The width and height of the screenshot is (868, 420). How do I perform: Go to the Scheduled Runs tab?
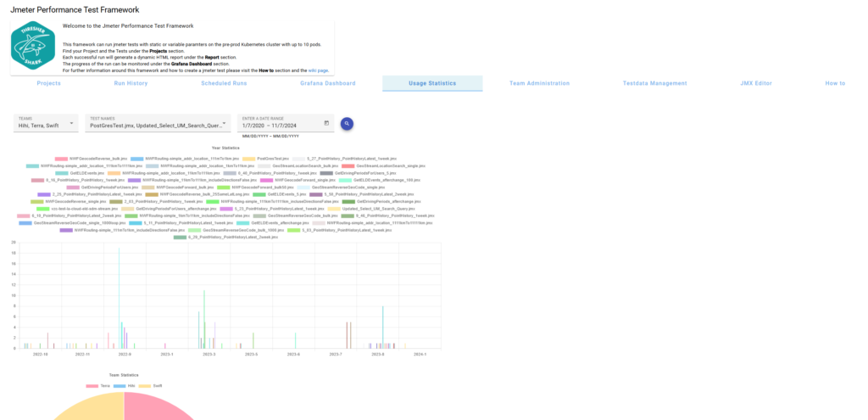(x=224, y=83)
